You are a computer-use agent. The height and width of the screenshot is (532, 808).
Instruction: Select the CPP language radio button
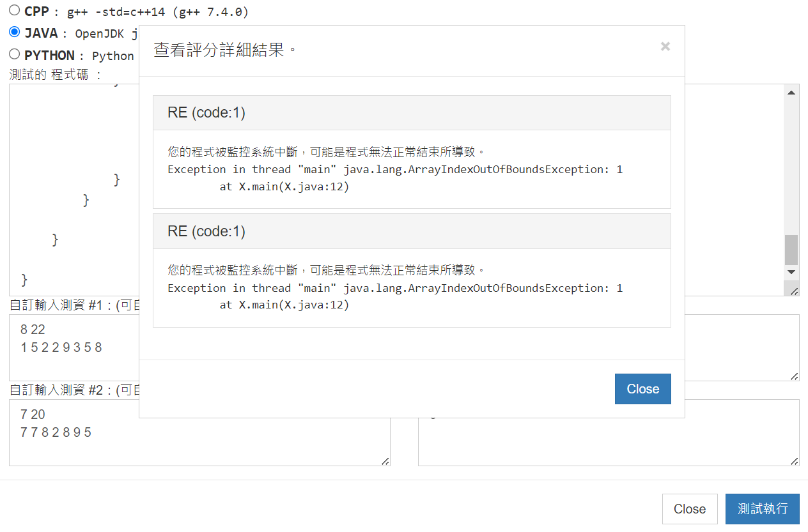click(15, 10)
